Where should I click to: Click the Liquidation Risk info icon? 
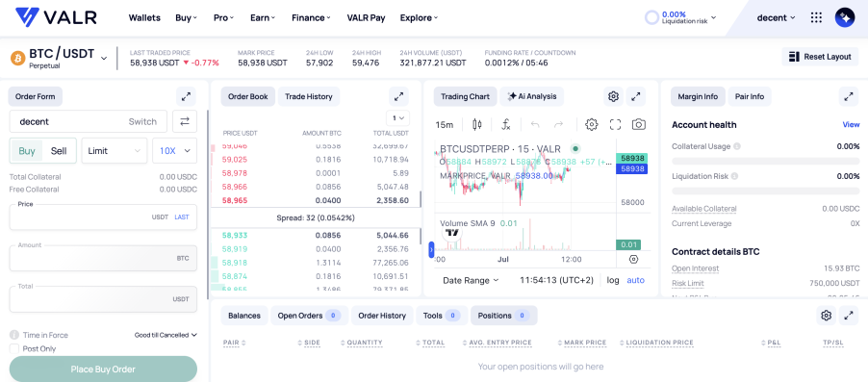click(734, 176)
